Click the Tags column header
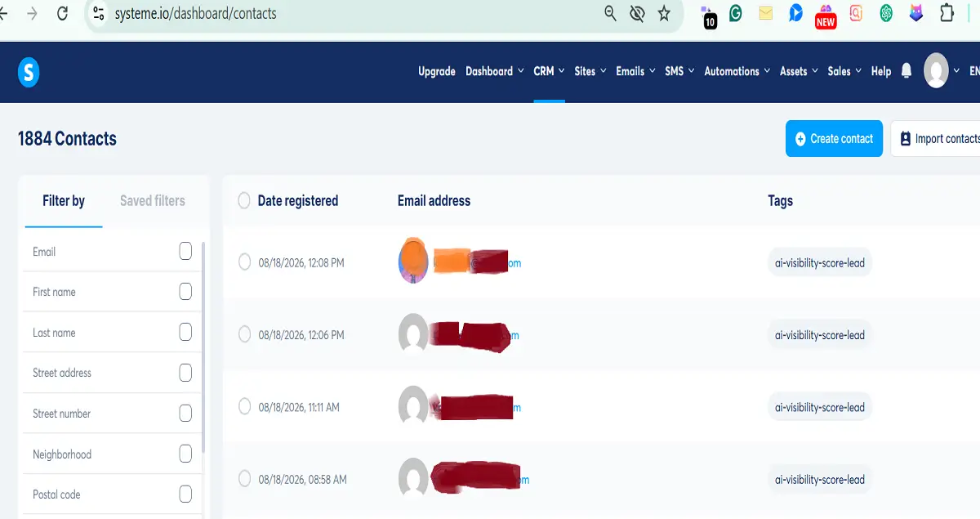This screenshot has height=519, width=980. (x=780, y=200)
